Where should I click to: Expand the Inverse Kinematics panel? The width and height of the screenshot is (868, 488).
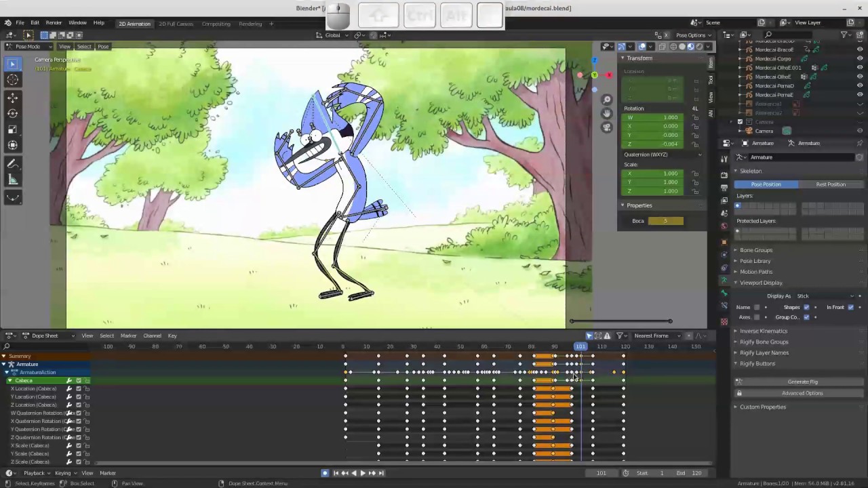pos(763,331)
